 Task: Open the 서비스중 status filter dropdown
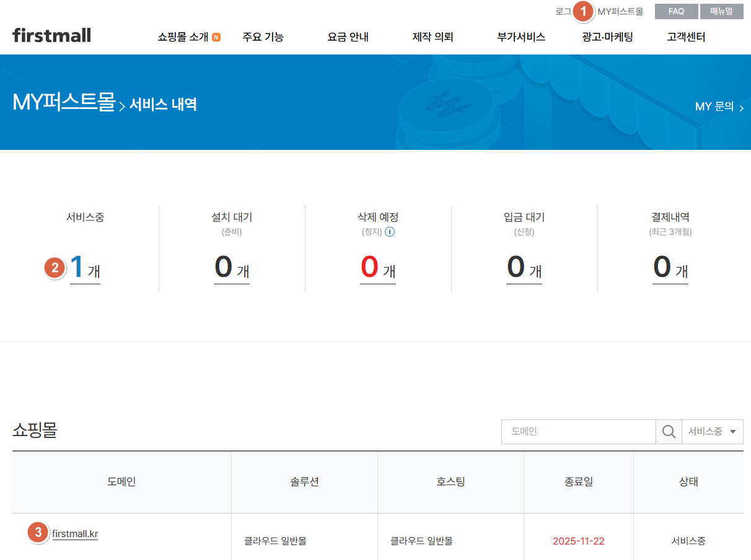[x=713, y=432]
